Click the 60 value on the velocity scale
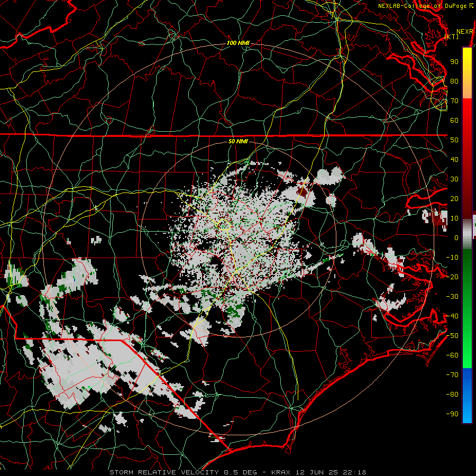Image resolution: width=476 pixels, height=476 pixels. pos(454,120)
